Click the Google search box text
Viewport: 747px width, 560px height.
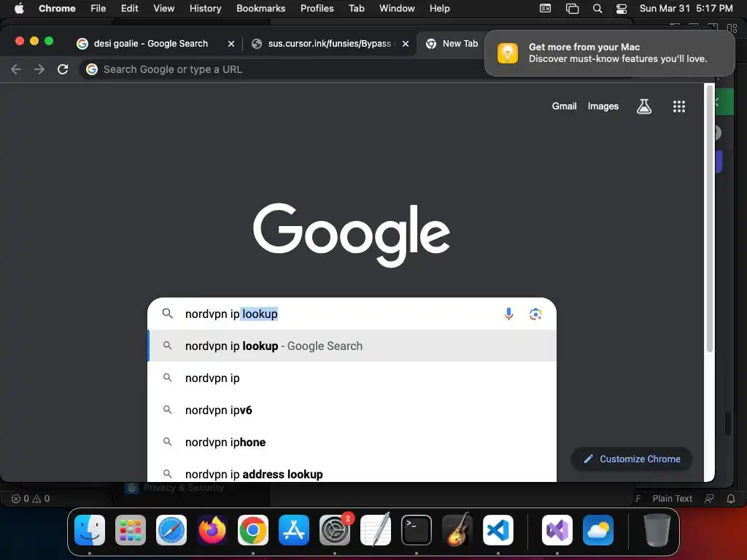[x=231, y=314]
